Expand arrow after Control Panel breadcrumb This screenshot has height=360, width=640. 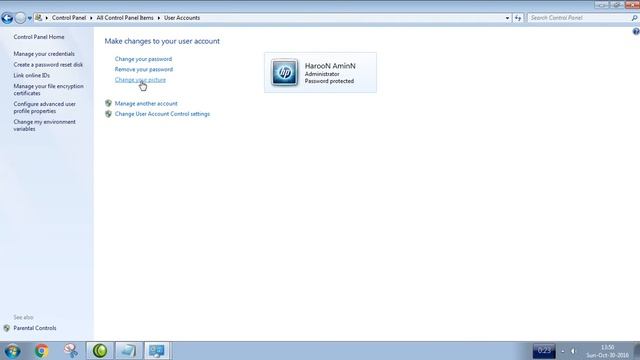tap(91, 18)
